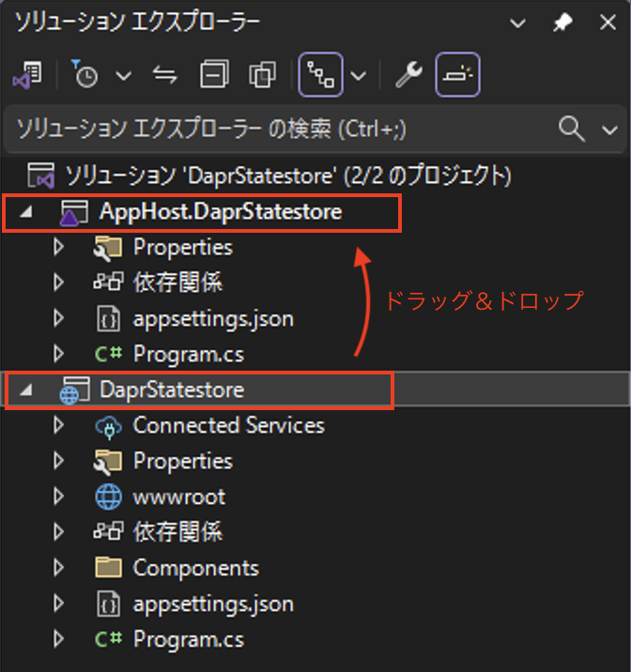Open search options dropdown arrow
The width and height of the screenshot is (631, 672).
(x=609, y=130)
